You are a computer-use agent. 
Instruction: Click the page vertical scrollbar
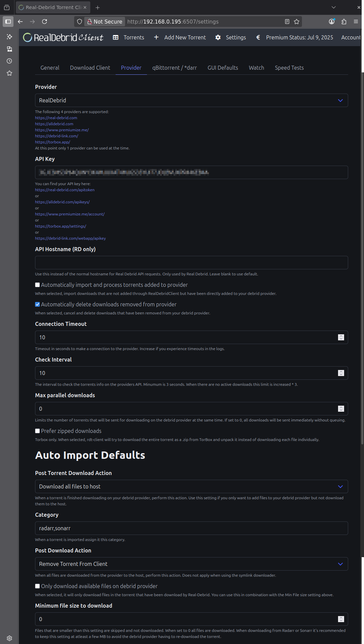(363, 258)
